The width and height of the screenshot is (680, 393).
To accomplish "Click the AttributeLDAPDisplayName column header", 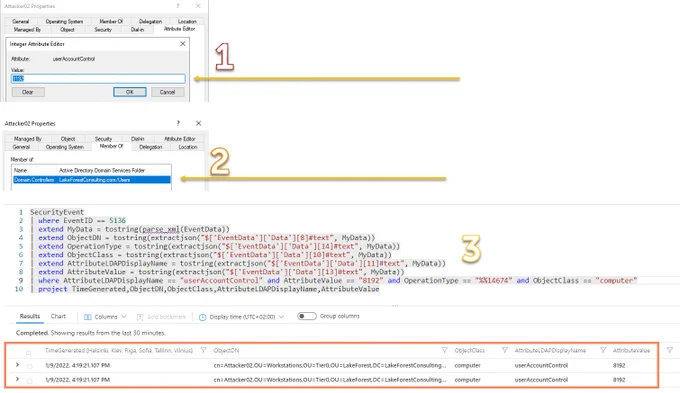I will coord(550,350).
